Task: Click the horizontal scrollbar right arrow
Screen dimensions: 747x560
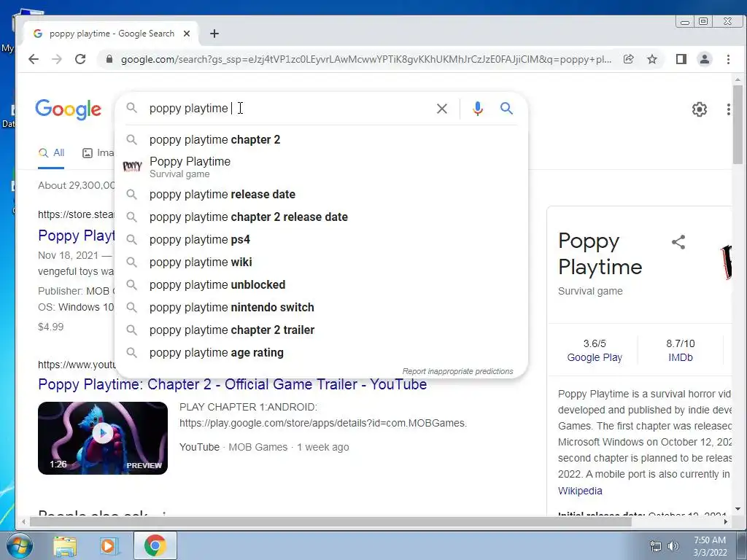Action: tap(726, 521)
